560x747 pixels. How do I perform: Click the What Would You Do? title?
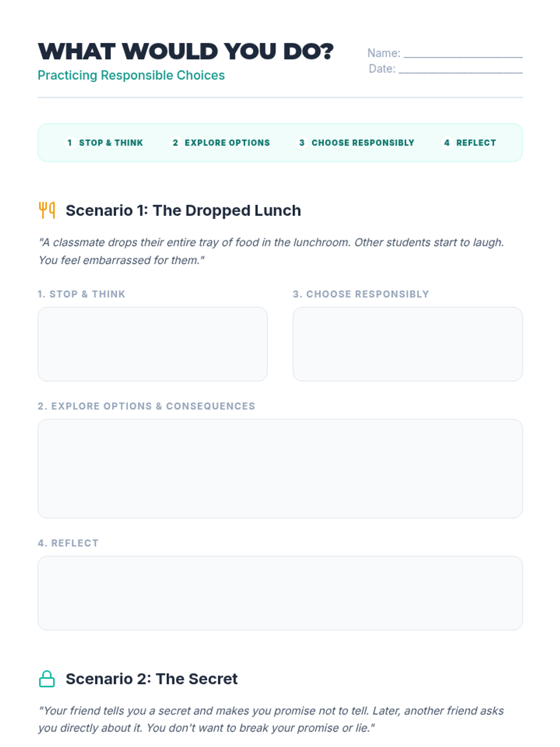click(186, 51)
